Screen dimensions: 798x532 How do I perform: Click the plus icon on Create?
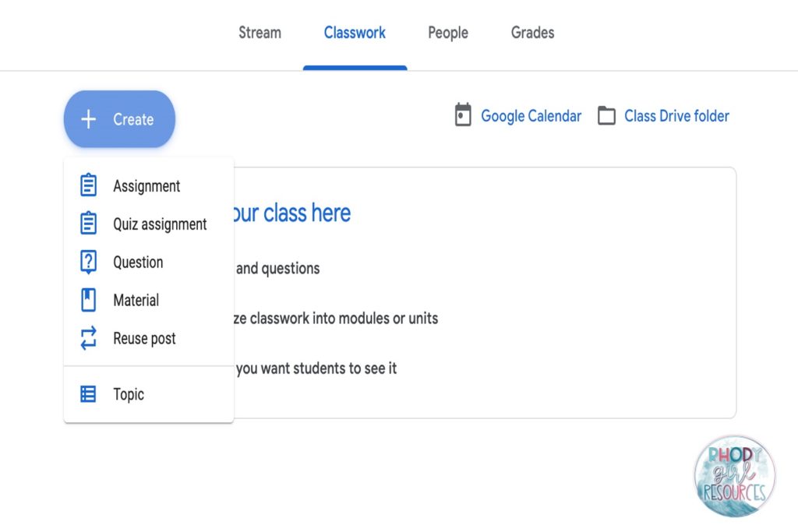[89, 119]
